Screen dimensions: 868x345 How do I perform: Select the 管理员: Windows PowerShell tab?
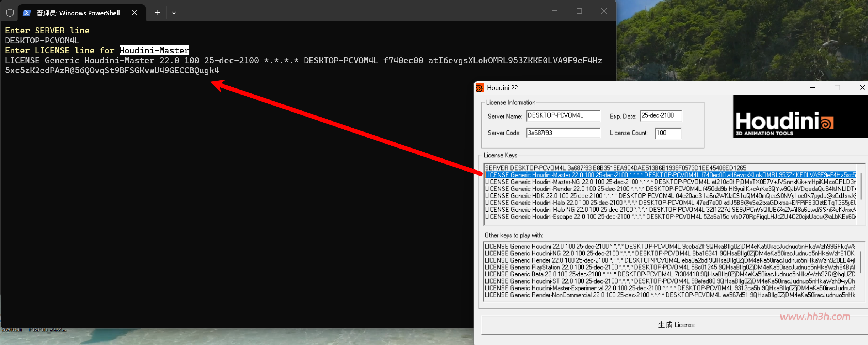[82, 13]
